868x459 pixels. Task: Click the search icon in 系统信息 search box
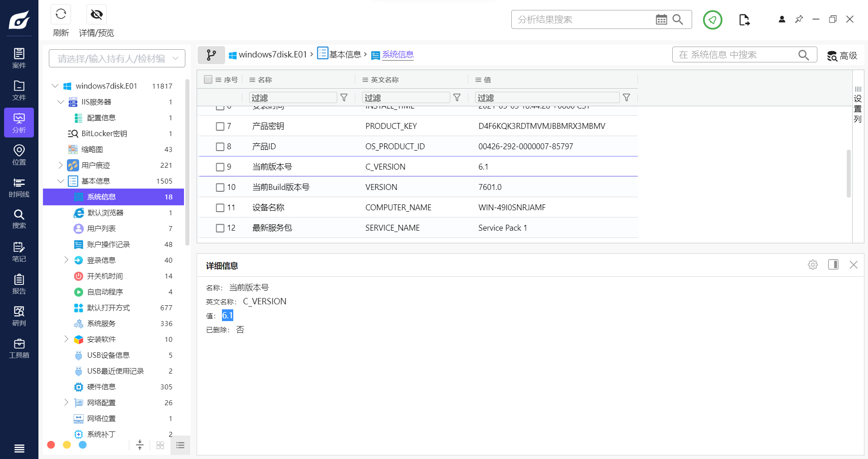803,55
